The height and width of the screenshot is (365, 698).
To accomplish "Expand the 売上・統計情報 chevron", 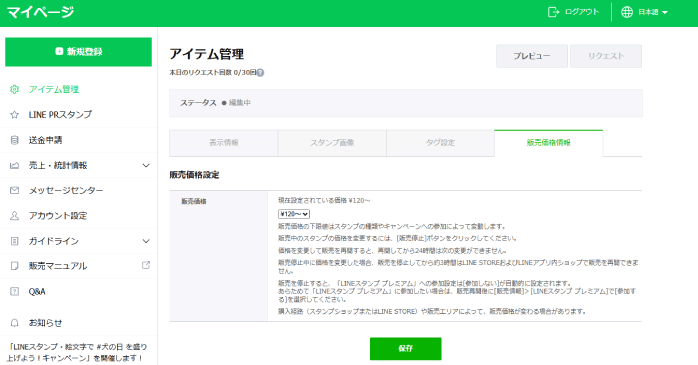I will click(146, 166).
